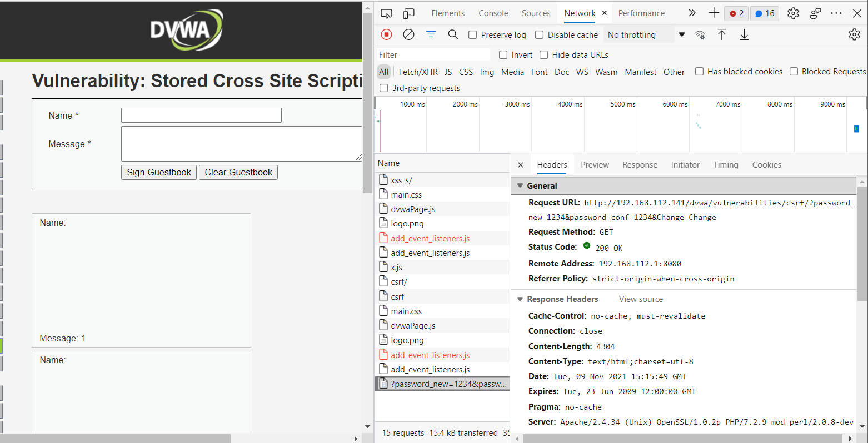Collapse the Response Headers section

[520, 299]
